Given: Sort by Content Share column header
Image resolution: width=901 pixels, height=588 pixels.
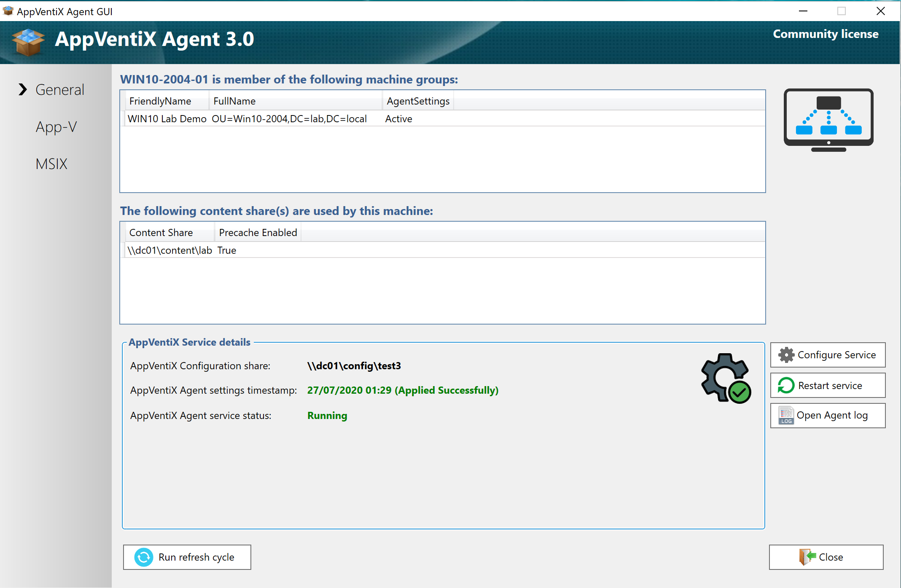Looking at the screenshot, I should [x=170, y=233].
